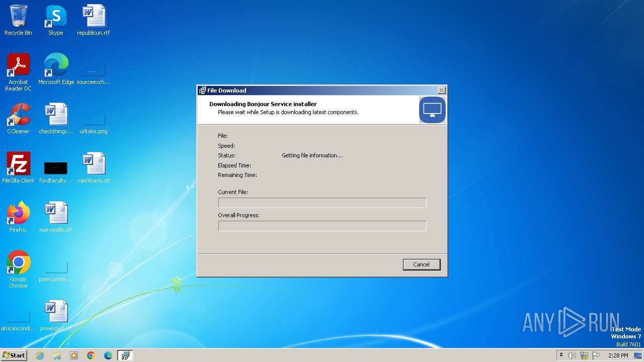Open Google Chrome desktop shortcut

[x=18, y=269]
